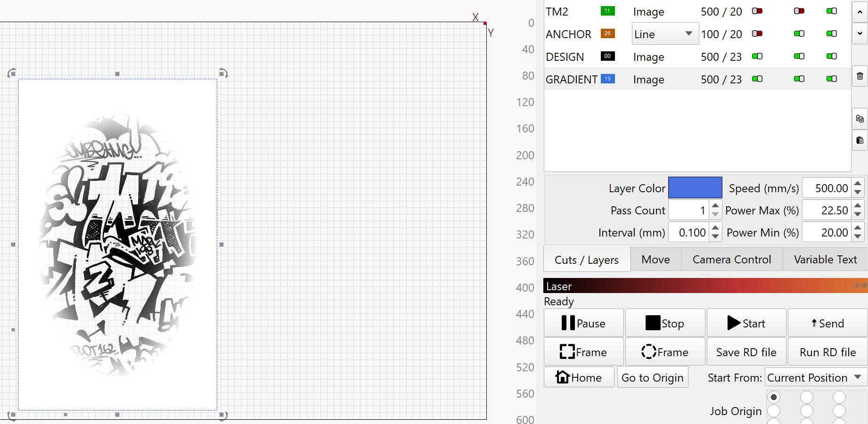Click the blue 19 color chip for GRADIENT

pyautogui.click(x=607, y=79)
